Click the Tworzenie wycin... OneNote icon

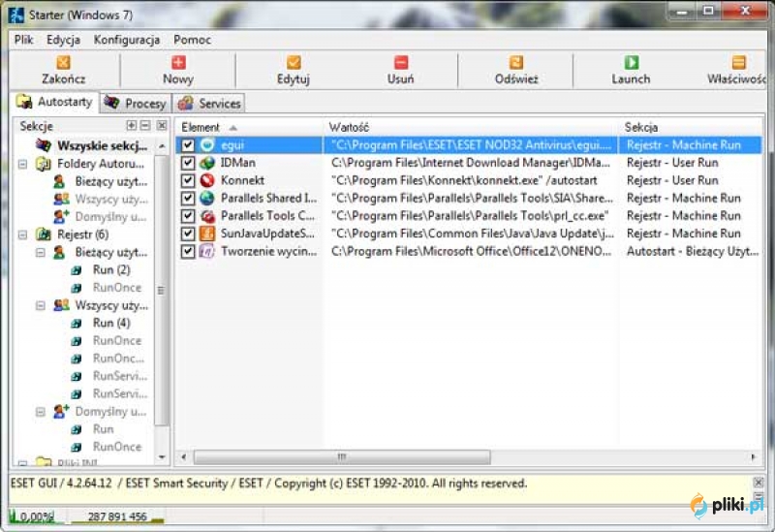207,251
